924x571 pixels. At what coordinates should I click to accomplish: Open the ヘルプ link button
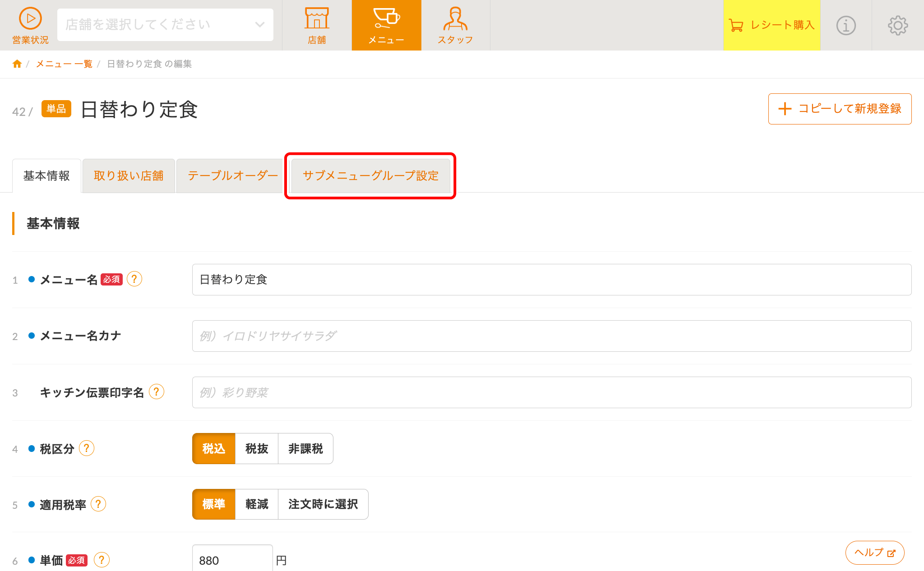click(875, 553)
